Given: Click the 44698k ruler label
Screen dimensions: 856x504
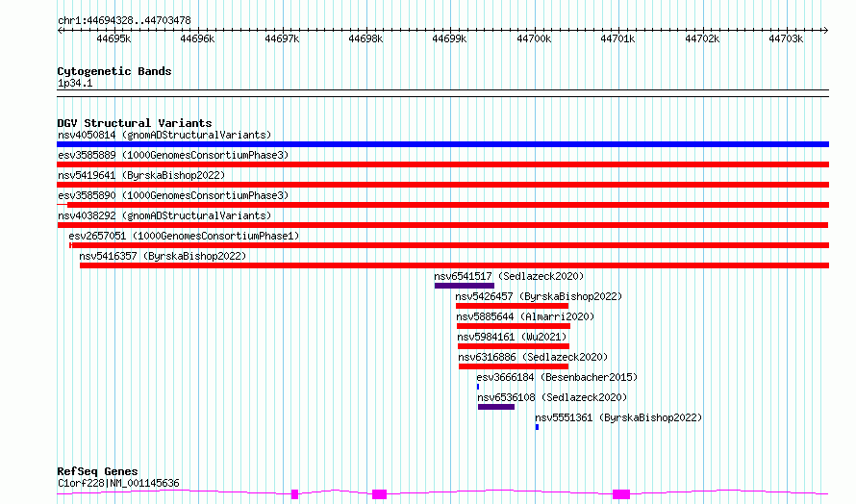Looking at the screenshot, I should 365,38.
